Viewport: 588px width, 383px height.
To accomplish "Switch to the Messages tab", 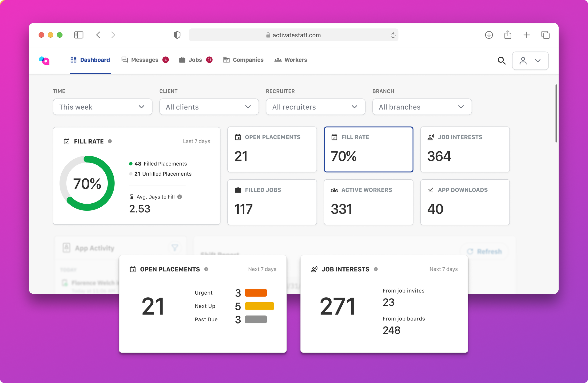I will click(144, 60).
